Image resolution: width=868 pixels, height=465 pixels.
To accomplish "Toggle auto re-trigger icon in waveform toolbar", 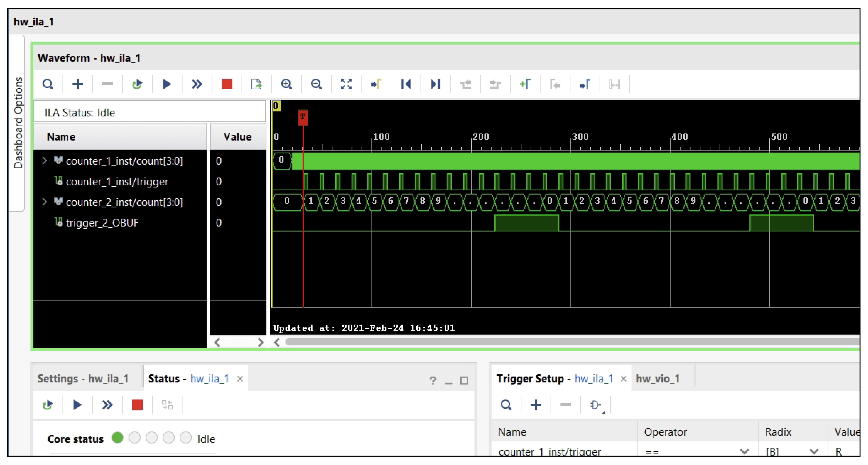I will [x=137, y=84].
